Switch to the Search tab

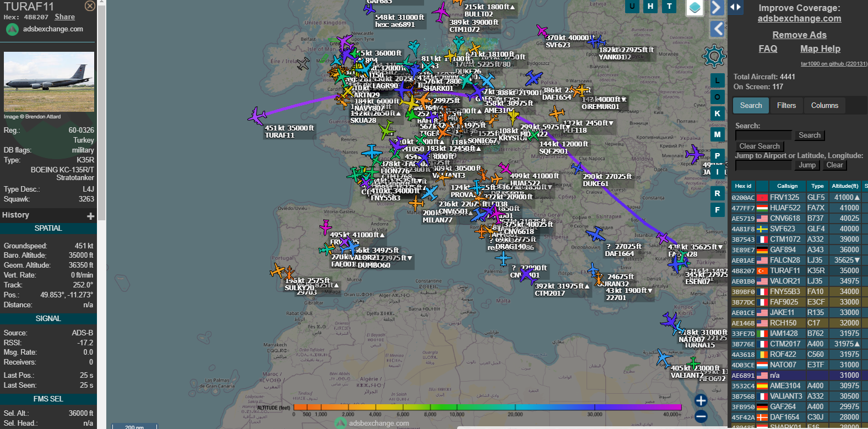[751, 106]
